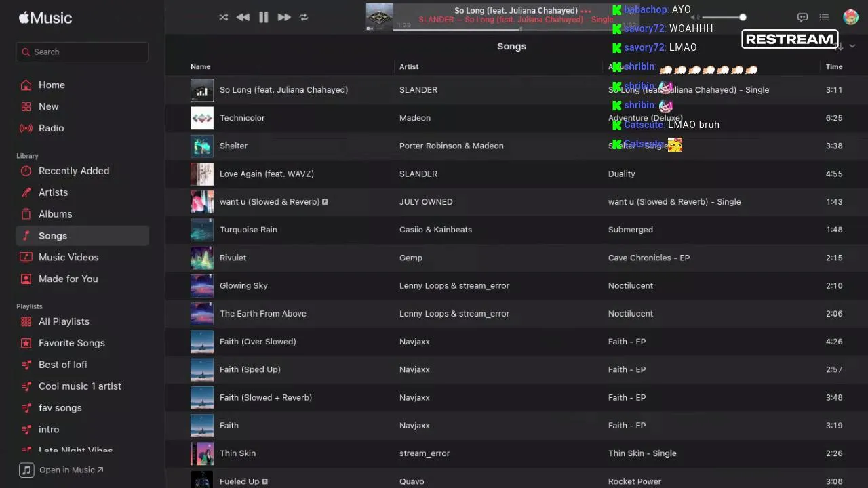
Task: Click Open in Music link
Action: tap(62, 470)
